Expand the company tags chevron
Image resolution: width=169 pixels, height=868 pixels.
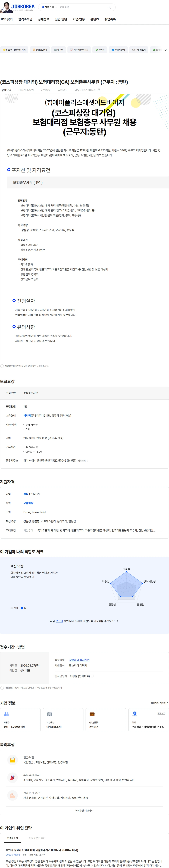pyautogui.click(x=165, y=50)
